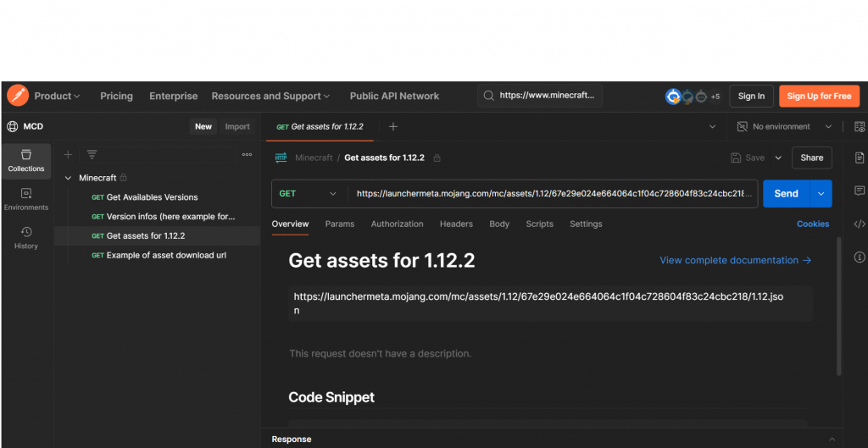Open a new request tab with plus
The width and height of the screenshot is (868, 448).
click(393, 127)
